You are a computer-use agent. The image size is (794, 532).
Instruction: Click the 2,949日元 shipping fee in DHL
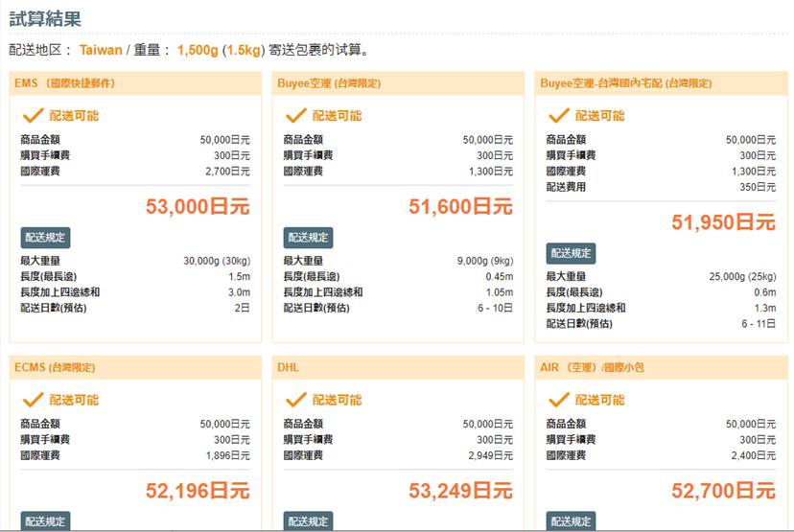[x=490, y=455]
